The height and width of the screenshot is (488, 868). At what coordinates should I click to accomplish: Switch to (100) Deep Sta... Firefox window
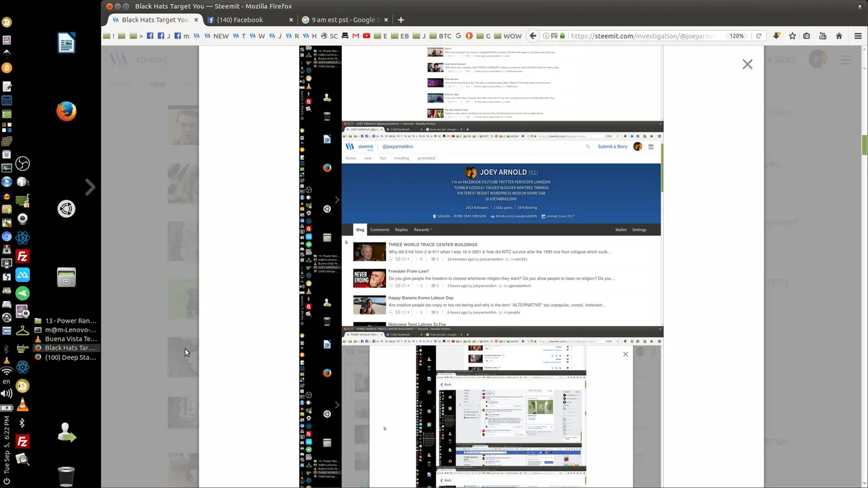65,357
